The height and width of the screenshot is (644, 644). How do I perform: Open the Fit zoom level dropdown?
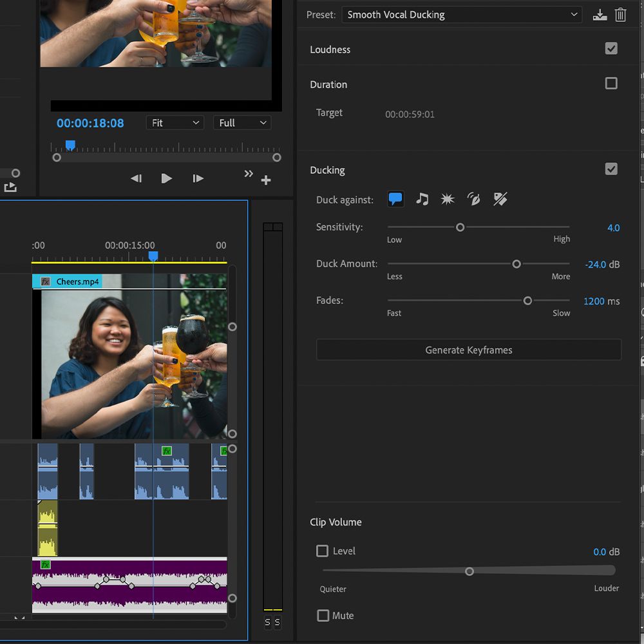(175, 122)
